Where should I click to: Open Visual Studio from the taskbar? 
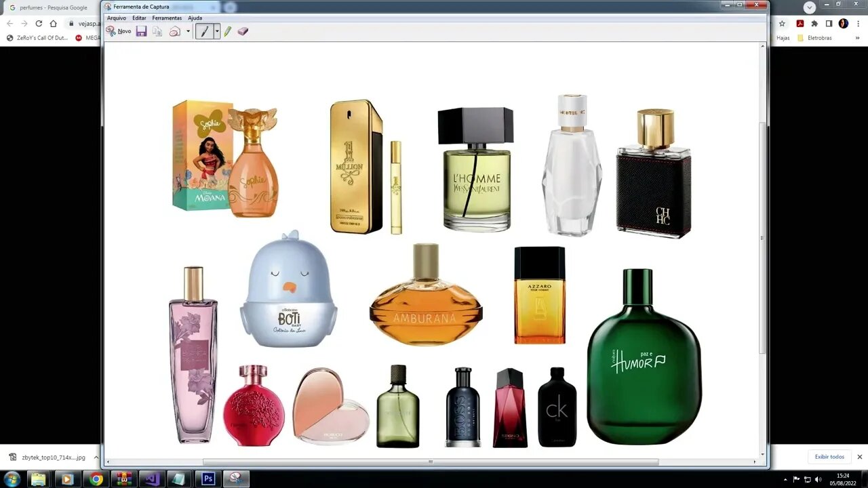coord(151,479)
